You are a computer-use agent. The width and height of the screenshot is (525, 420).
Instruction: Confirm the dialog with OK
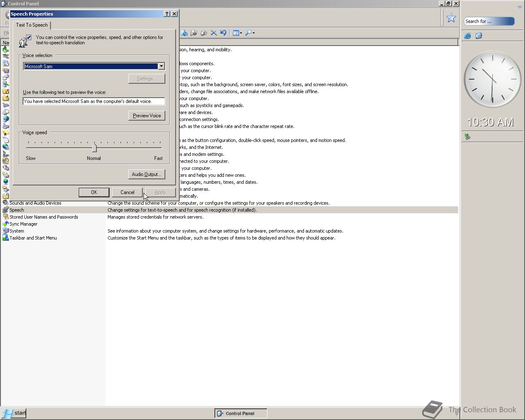pos(94,192)
